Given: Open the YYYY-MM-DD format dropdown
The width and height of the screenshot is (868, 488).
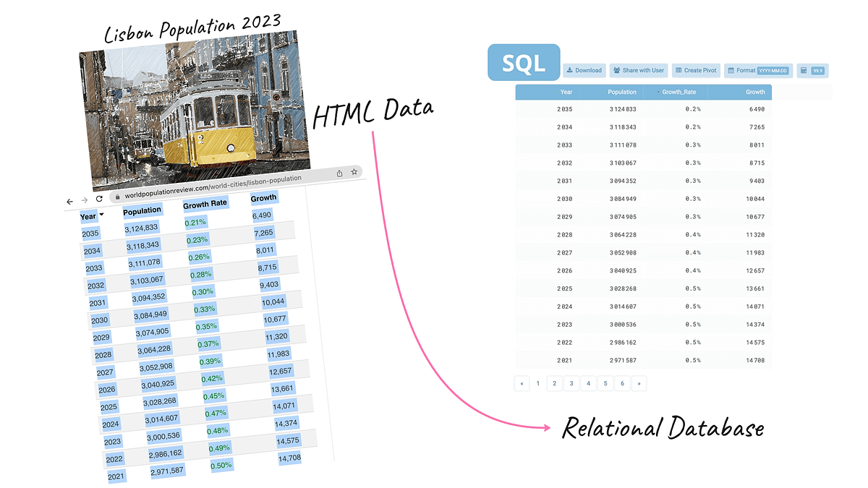Looking at the screenshot, I should [x=773, y=70].
